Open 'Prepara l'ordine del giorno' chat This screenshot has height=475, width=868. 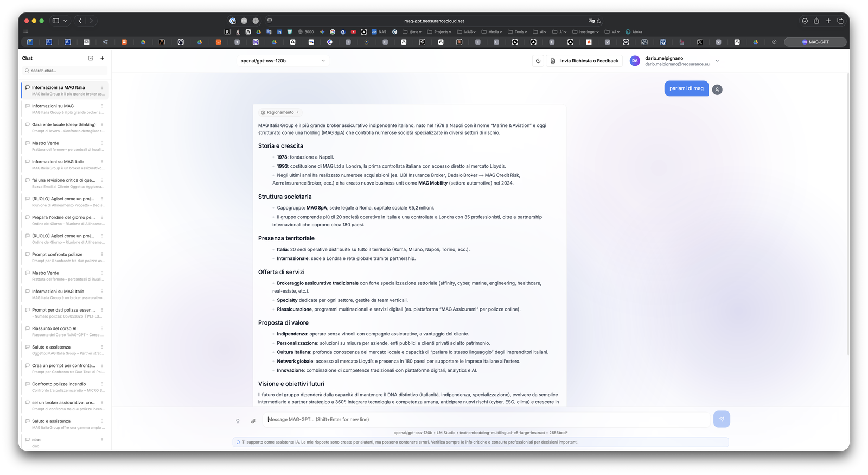coord(65,220)
